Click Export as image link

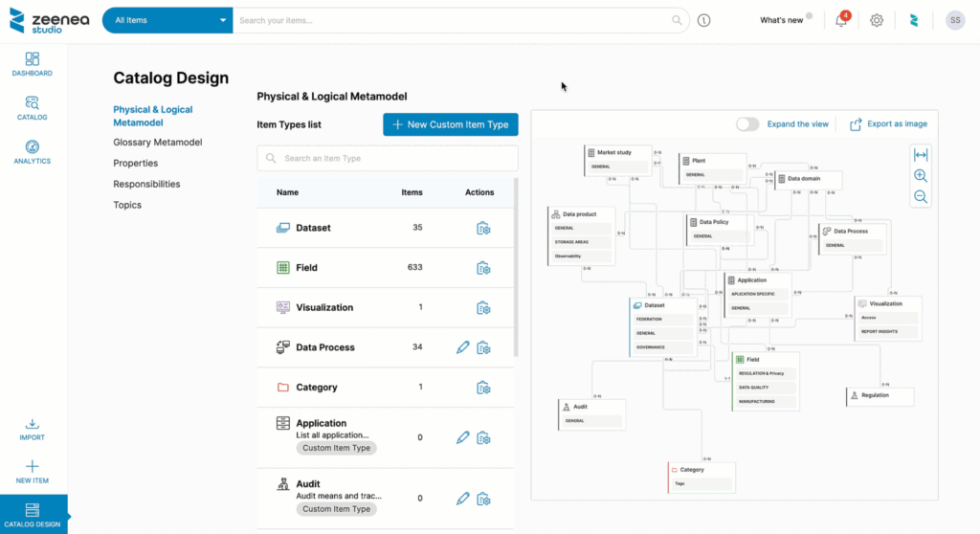889,124
